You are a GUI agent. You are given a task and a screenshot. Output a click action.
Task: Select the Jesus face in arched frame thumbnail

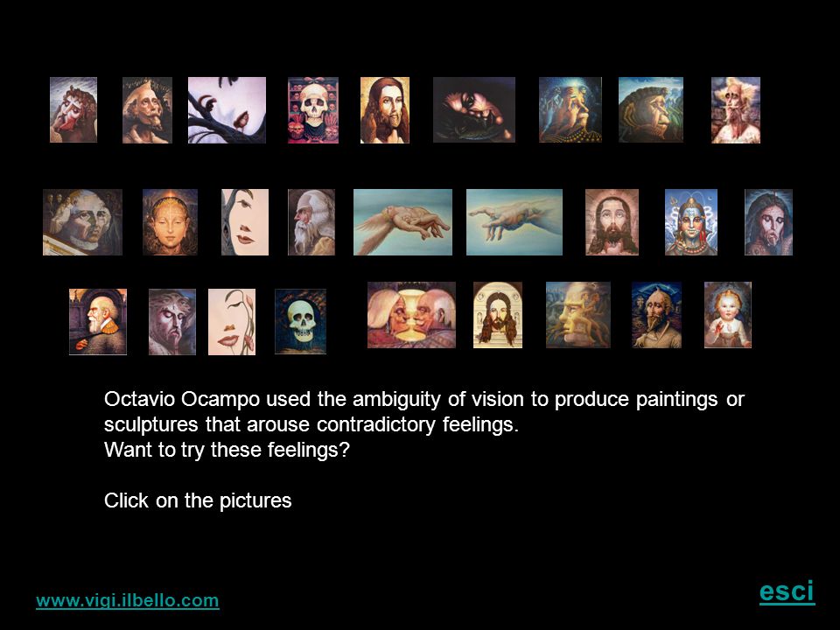pos(498,315)
